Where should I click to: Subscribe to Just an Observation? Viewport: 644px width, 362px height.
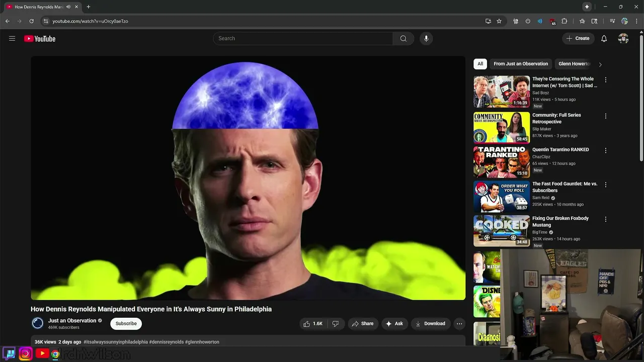[126, 324]
